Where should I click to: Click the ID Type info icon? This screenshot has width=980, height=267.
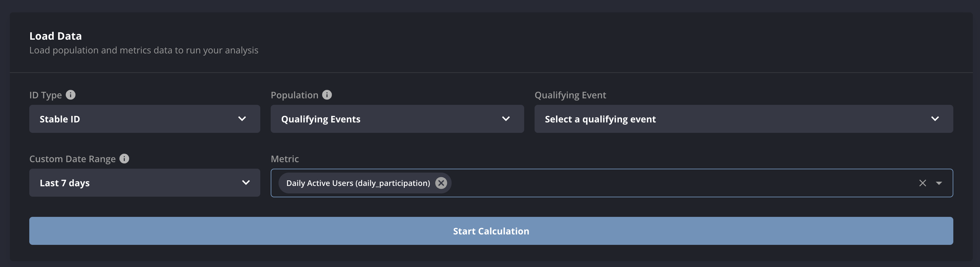coord(71,95)
